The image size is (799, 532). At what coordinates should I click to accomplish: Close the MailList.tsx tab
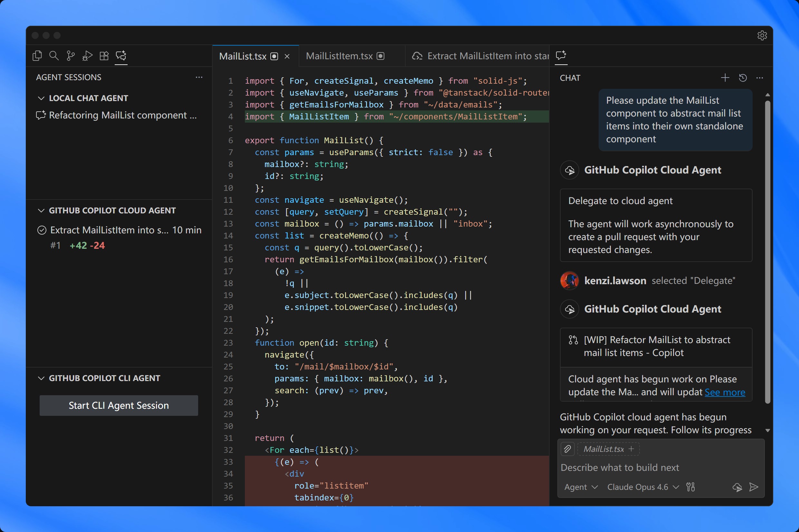point(287,56)
